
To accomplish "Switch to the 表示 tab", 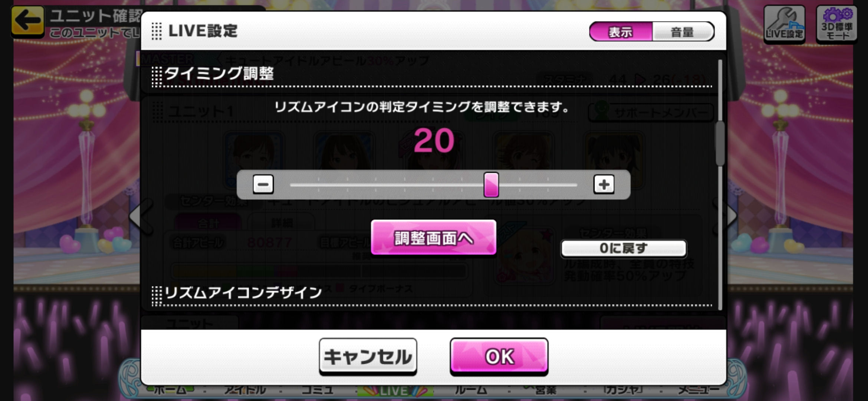I will coord(621,32).
